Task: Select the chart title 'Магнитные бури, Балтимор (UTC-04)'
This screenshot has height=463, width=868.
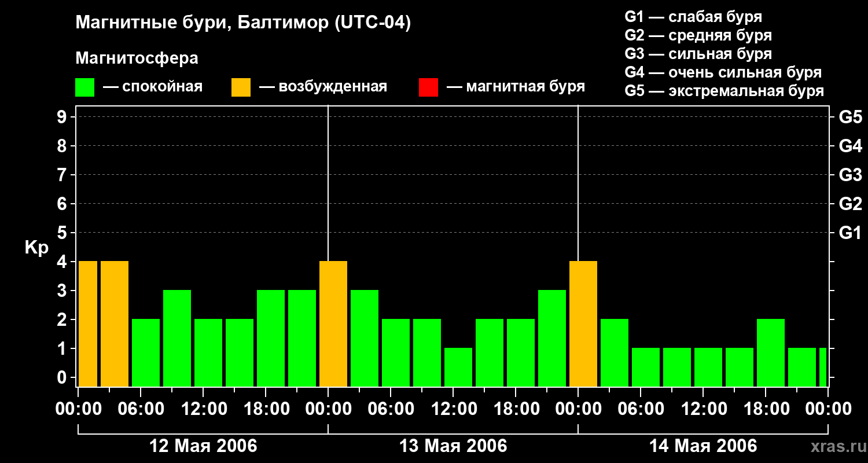Action: click(x=243, y=23)
